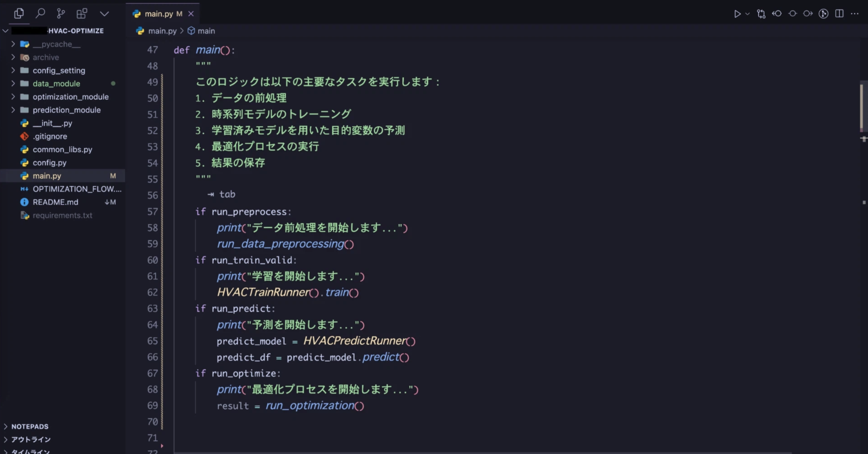Click the compare changes icon in toolbar

click(x=761, y=14)
